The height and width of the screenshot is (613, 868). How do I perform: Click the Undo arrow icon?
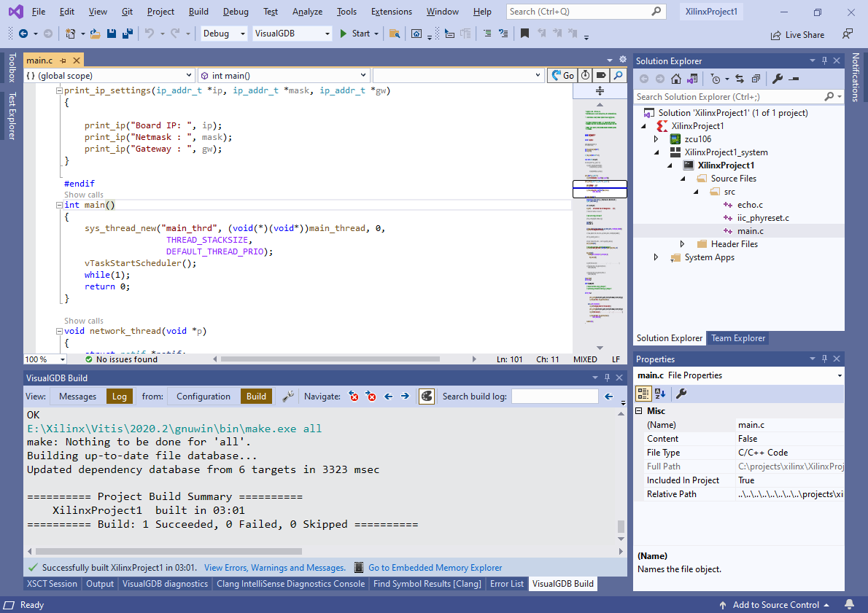(150, 34)
